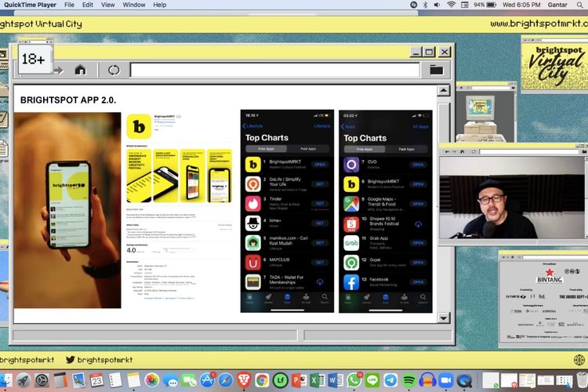588x392 pixels.
Task: Open Spotify in the dock
Action: 409,380
